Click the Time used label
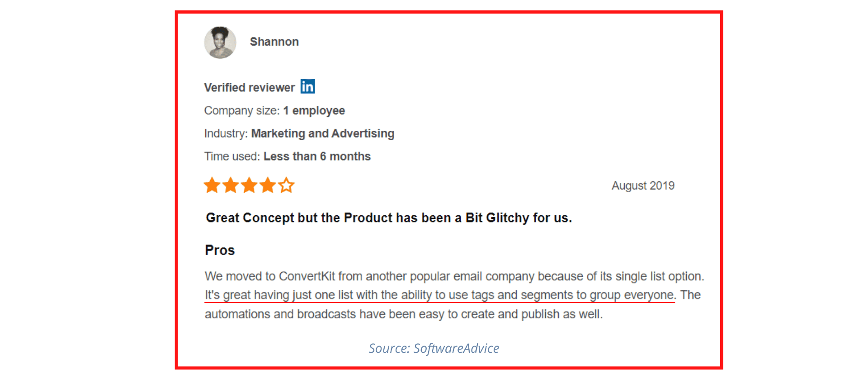Screen dimensions: 868x384 232,156
